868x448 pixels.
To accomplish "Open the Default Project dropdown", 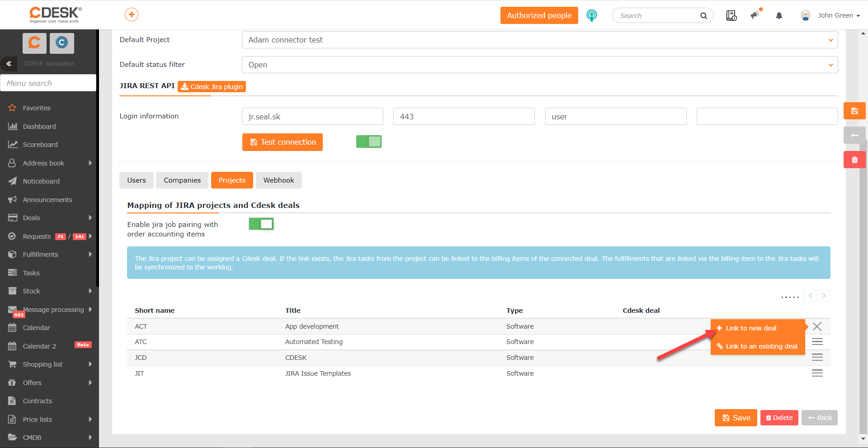I will [x=540, y=40].
